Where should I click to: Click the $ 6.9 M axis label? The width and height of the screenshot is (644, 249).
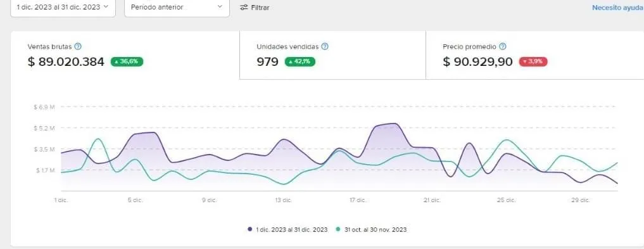click(x=44, y=107)
